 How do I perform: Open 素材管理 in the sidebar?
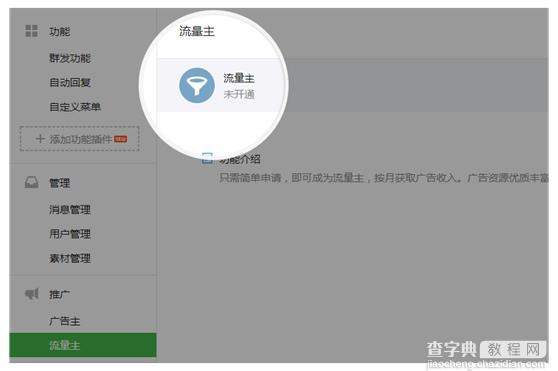[70, 258]
